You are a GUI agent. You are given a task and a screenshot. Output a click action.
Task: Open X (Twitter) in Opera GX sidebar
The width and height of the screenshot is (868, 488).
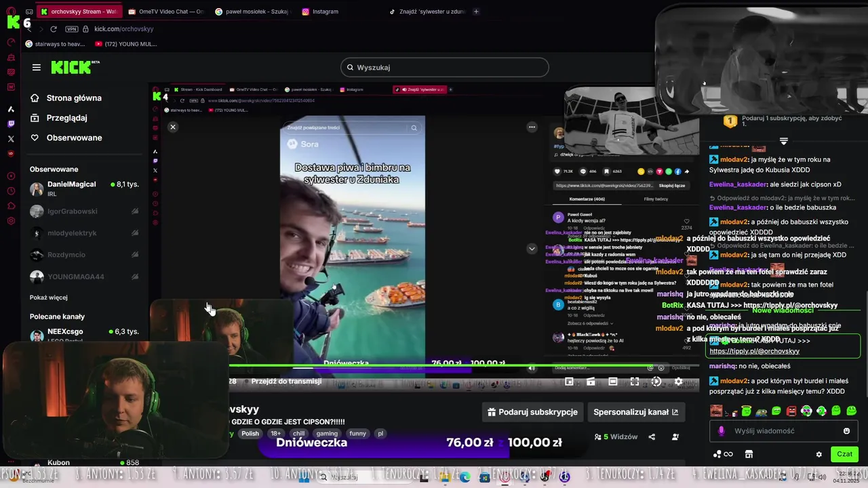[x=11, y=139]
